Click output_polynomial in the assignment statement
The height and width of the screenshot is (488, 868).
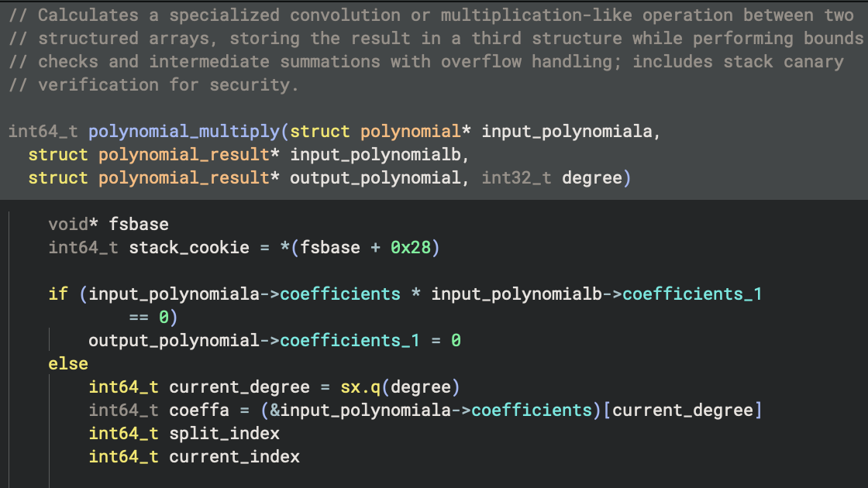tap(174, 341)
